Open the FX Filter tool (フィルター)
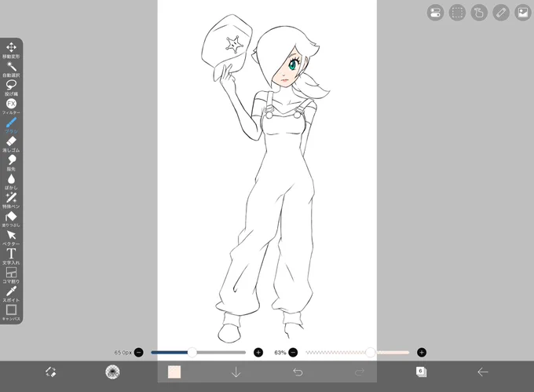 tap(11, 107)
